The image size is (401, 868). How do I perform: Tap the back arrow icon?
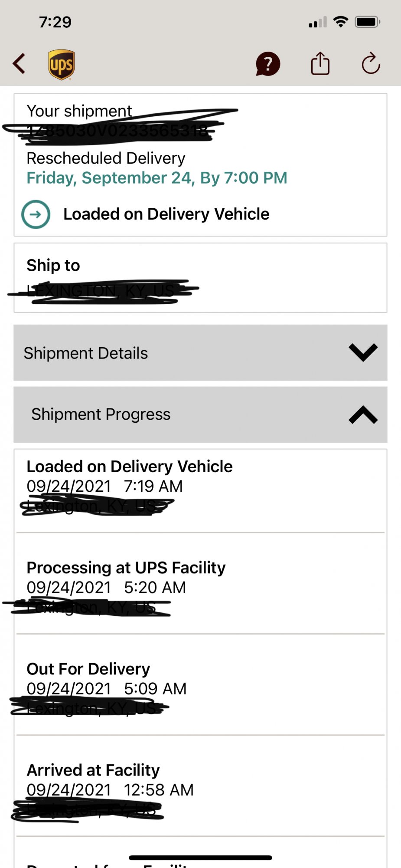coord(19,64)
